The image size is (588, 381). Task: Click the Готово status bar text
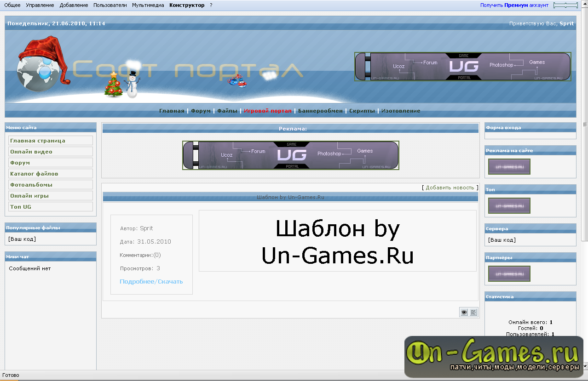[x=11, y=375]
